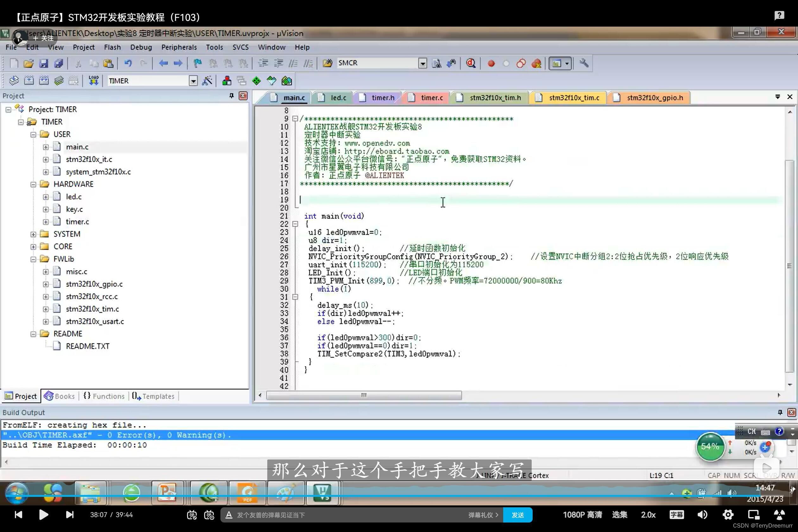Collapse the main function code fold
This screenshot has height=532, width=798.
(x=295, y=224)
